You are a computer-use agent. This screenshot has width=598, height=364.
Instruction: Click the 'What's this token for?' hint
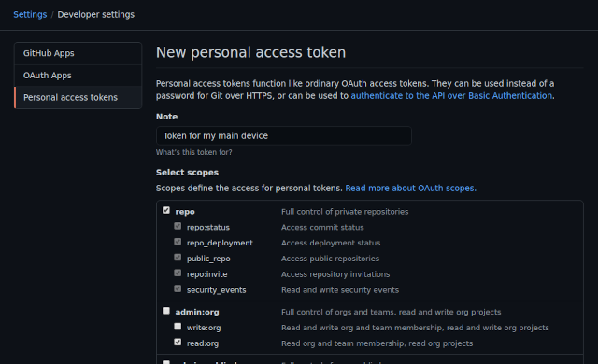[x=193, y=152]
